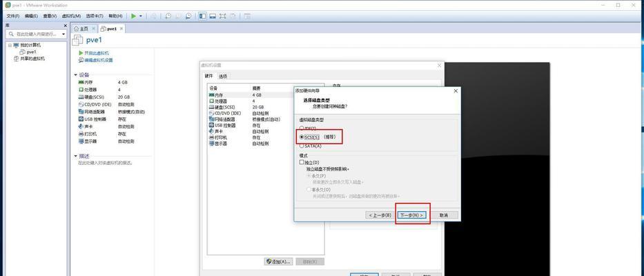Click the console view icon at toolbar end
Screen dimensions: 644x276
point(247,16)
